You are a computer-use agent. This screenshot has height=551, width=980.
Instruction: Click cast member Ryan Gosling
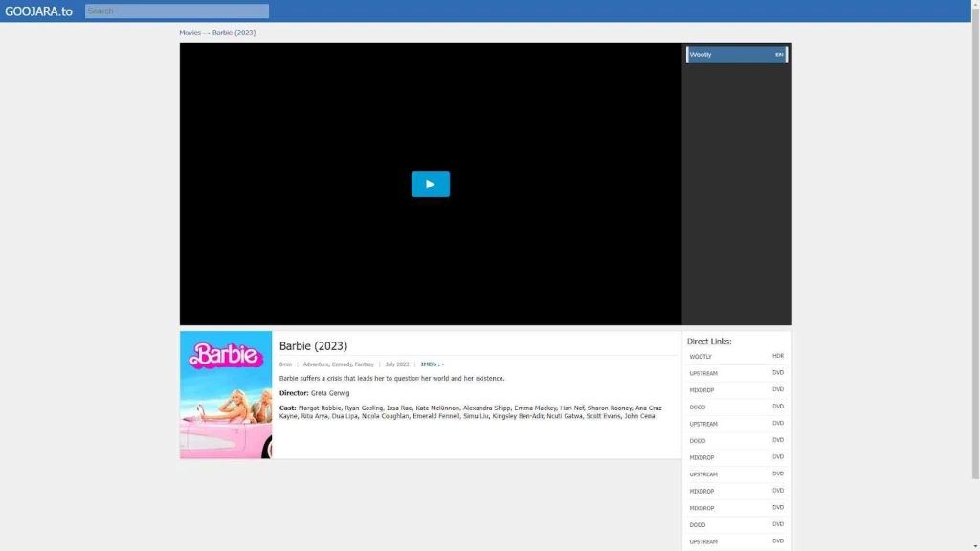[363, 408]
